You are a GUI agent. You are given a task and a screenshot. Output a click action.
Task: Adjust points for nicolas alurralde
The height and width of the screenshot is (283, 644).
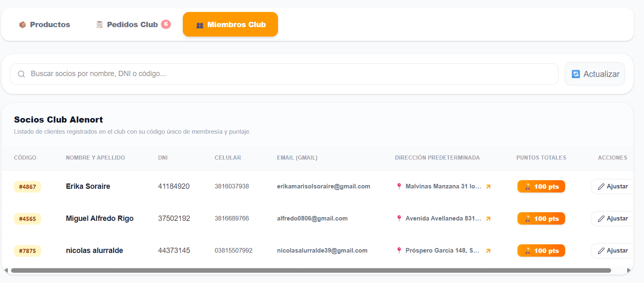point(612,251)
